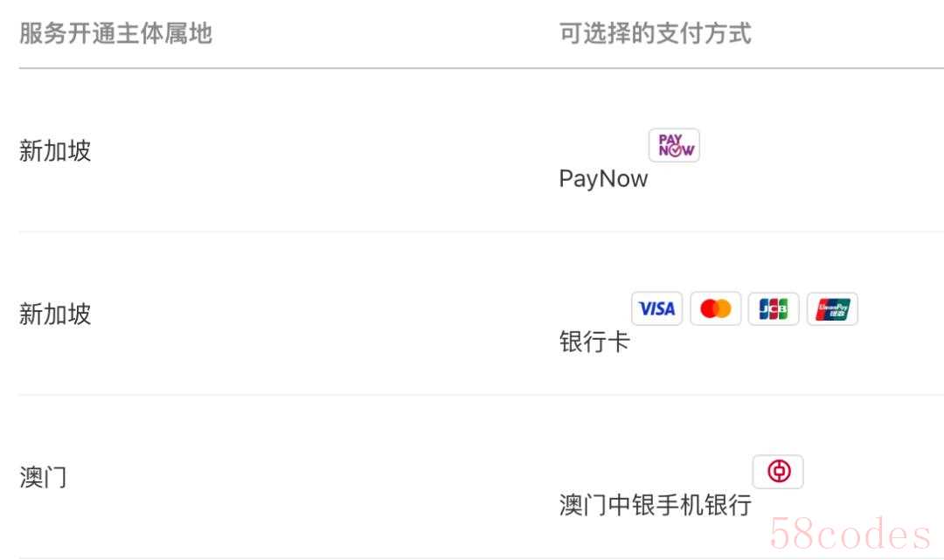Click the 澳门 region label

pyautogui.click(x=43, y=477)
